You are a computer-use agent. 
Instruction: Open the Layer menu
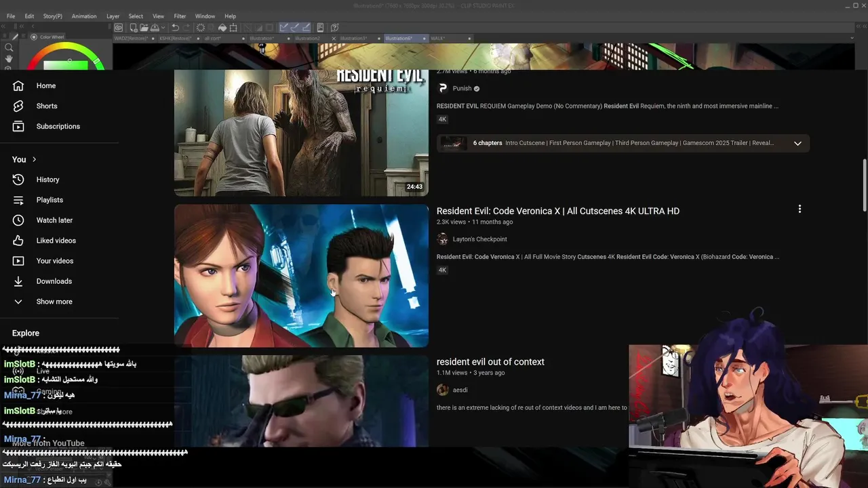click(x=113, y=16)
